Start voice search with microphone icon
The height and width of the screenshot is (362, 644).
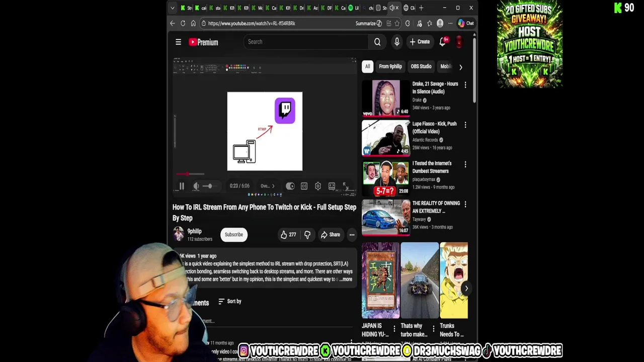pos(397,42)
